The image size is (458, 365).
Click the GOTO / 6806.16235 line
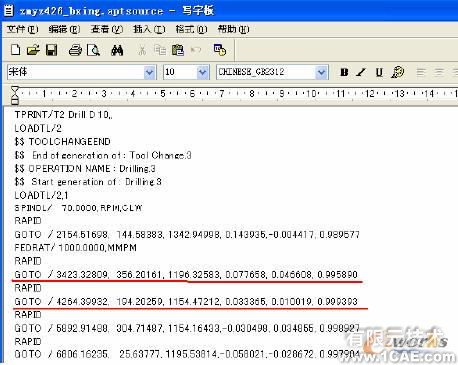tap(187, 354)
